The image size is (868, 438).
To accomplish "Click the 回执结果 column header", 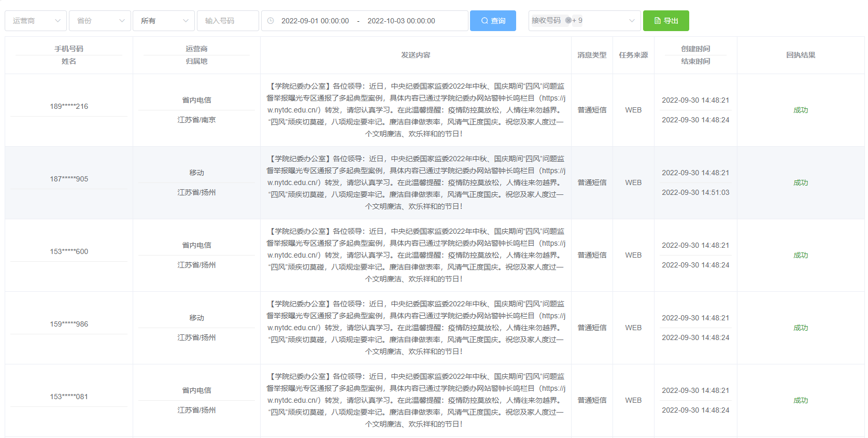I will (801, 55).
